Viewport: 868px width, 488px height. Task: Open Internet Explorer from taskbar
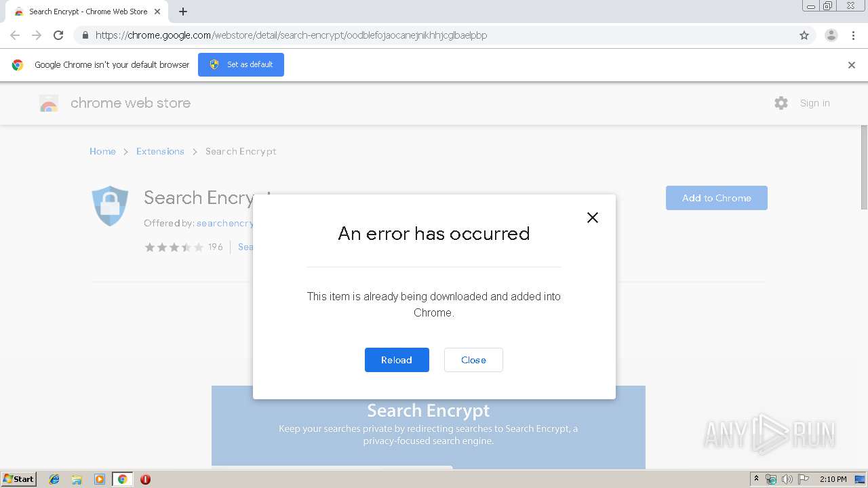pyautogui.click(x=54, y=479)
